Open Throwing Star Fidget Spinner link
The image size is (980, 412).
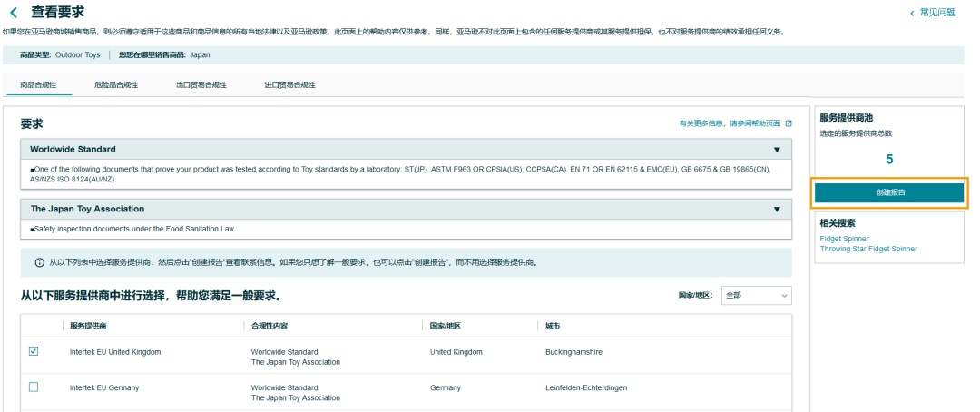coord(868,249)
